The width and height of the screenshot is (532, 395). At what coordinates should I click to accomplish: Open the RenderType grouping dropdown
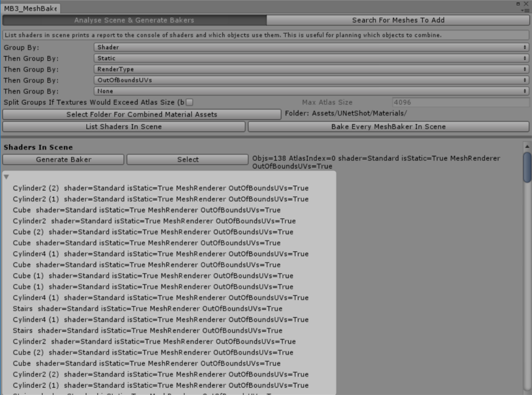tap(311, 69)
